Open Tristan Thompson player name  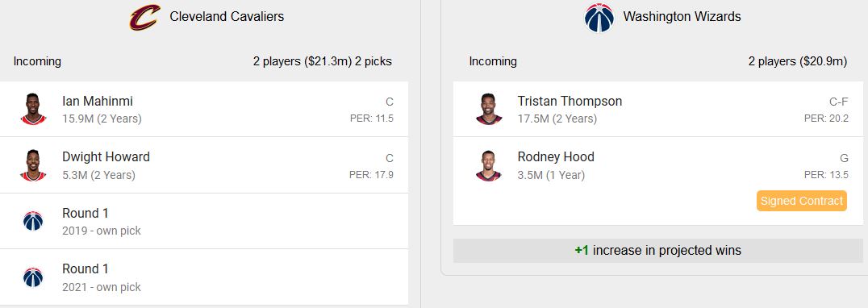[x=570, y=102]
